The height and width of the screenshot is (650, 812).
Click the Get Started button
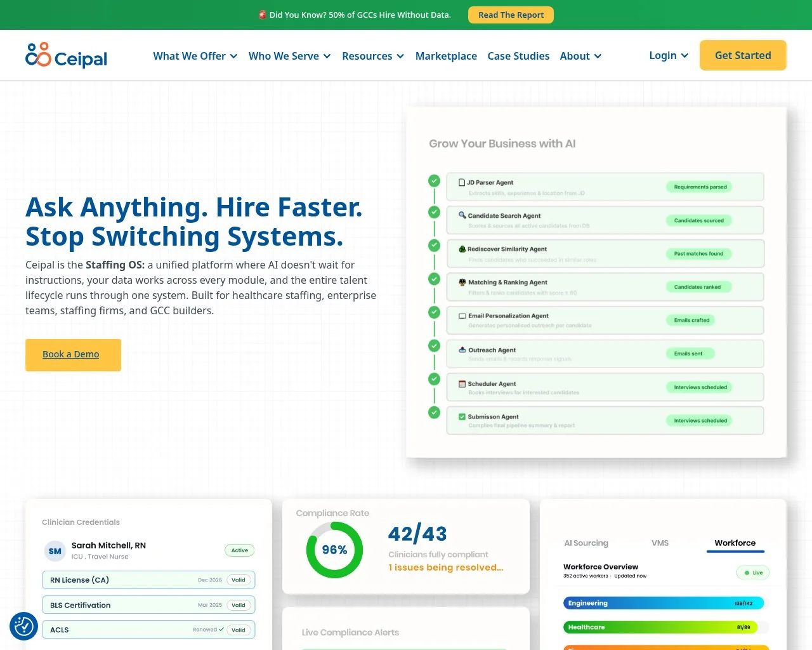pyautogui.click(x=743, y=55)
